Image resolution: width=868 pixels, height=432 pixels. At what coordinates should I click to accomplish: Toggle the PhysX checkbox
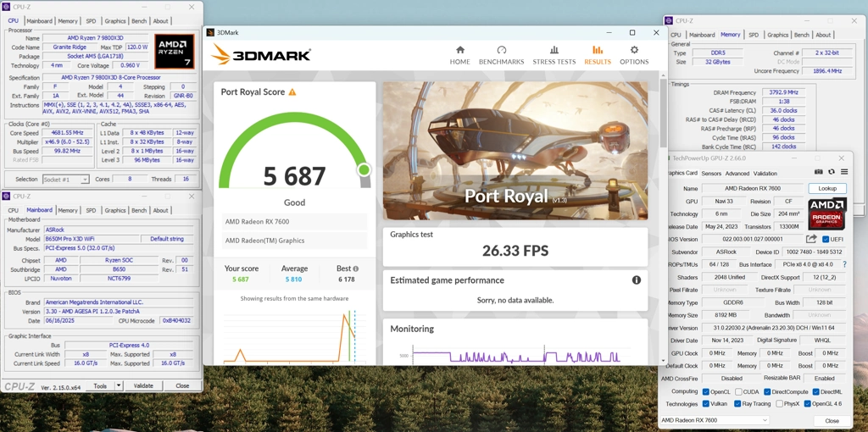click(780, 404)
